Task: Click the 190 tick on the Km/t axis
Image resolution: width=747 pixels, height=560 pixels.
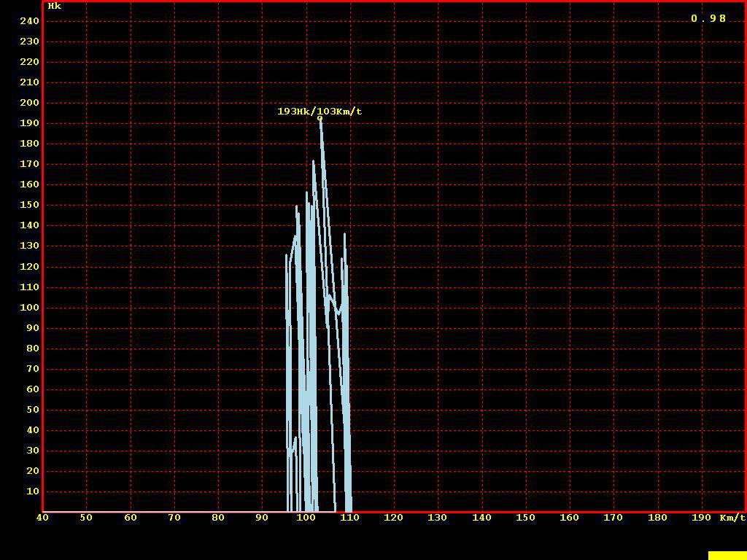Action: click(701, 518)
